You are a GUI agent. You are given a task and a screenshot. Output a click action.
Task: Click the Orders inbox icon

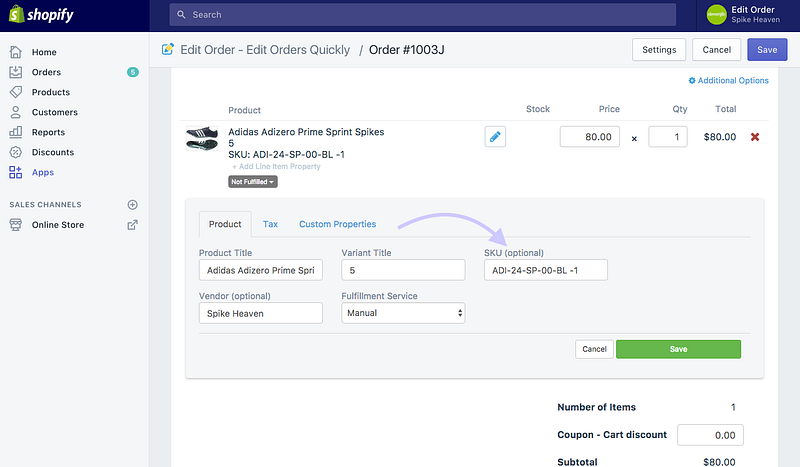(16, 72)
